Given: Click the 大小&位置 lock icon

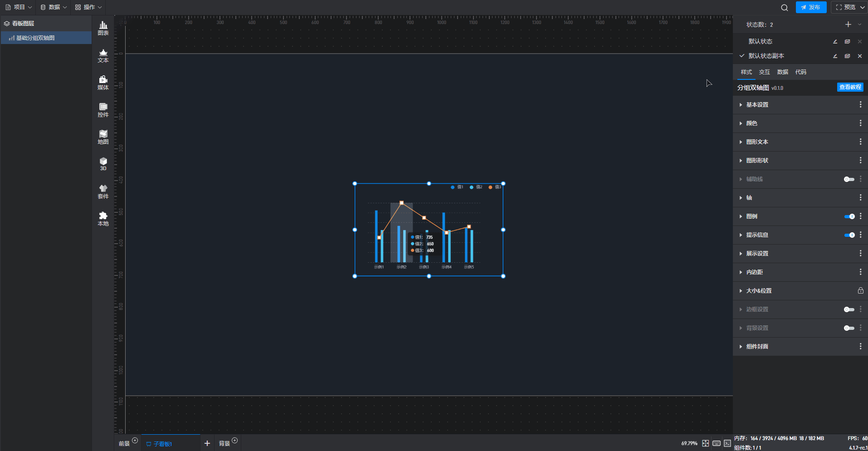Looking at the screenshot, I should (x=860, y=291).
